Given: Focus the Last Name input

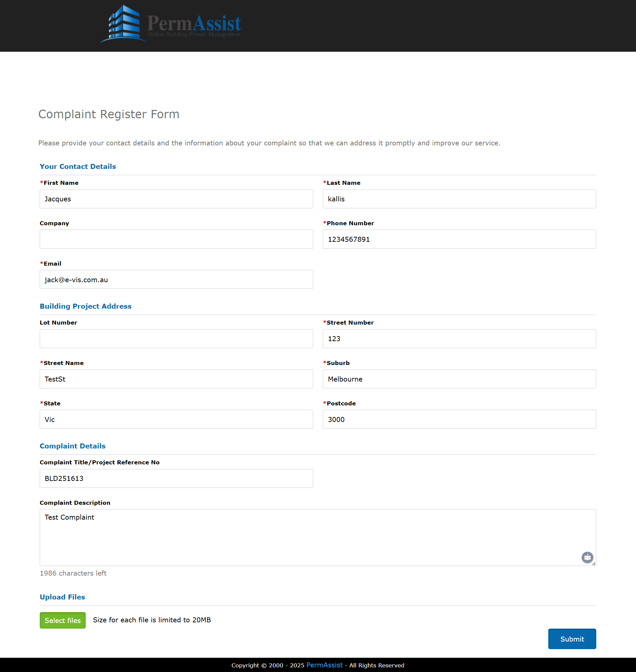Looking at the screenshot, I should 459,199.
